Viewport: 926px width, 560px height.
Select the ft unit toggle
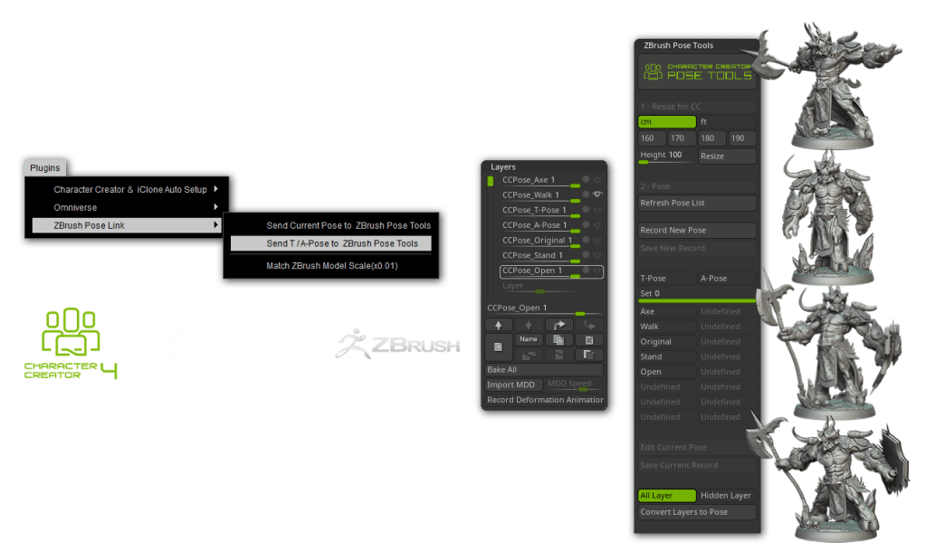[x=727, y=121]
